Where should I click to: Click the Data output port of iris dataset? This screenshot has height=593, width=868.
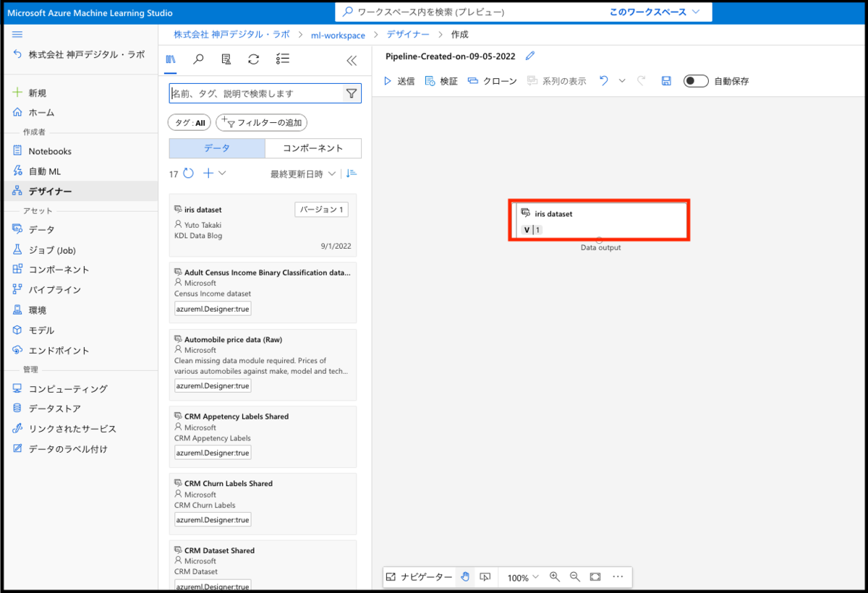point(600,239)
